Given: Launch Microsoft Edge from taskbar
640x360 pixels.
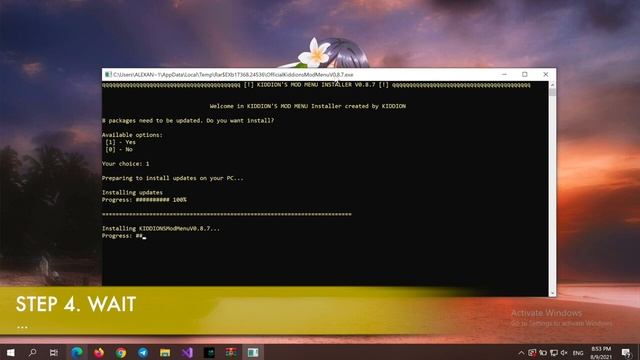Looking at the screenshot, I should (x=77, y=352).
